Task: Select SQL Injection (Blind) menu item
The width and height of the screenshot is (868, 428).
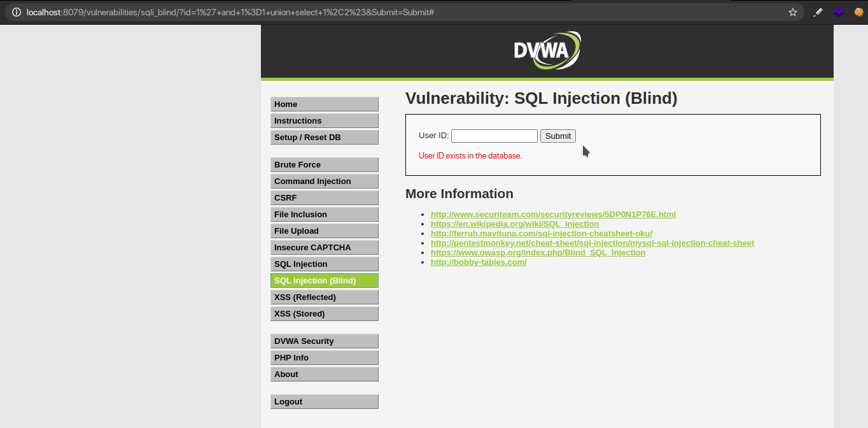Action: point(325,280)
